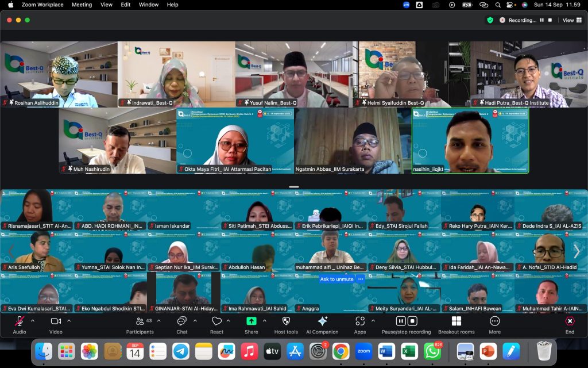Screen dimensions: 588x368
Task: Open Host tools shield icon
Action: pyautogui.click(x=286, y=321)
